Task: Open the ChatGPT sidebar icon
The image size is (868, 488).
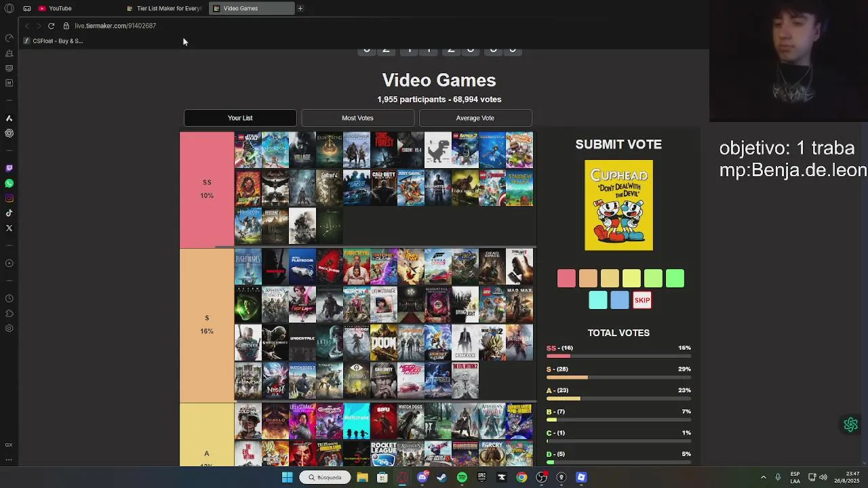Action: pos(9,133)
